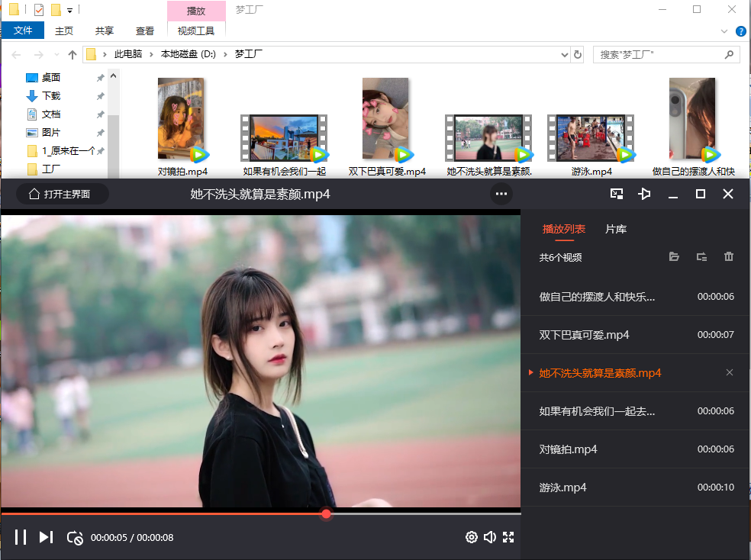Image resolution: width=751 pixels, height=560 pixels.
Task: Go up one folder level
Action: [x=73, y=55]
